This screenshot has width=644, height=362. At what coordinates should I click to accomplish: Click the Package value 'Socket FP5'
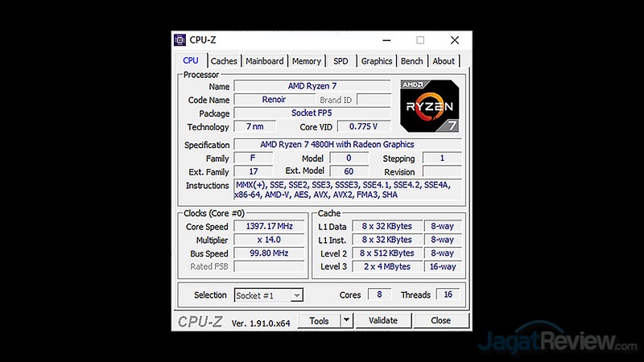tap(312, 113)
